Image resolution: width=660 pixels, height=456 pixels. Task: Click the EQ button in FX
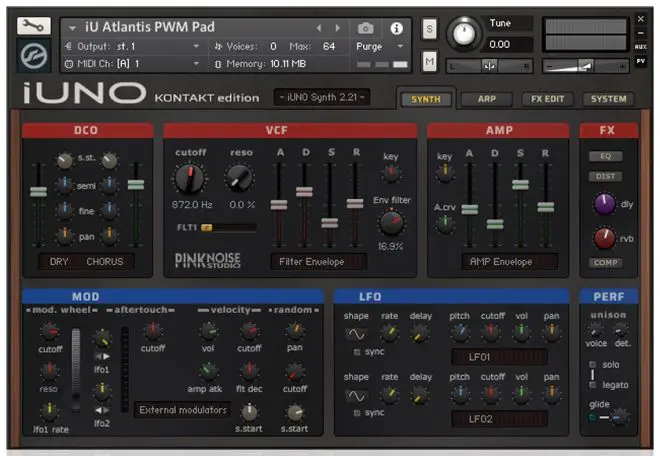coord(605,156)
